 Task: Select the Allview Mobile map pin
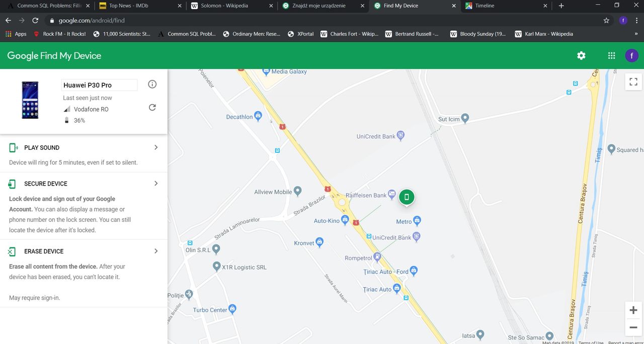click(x=298, y=192)
